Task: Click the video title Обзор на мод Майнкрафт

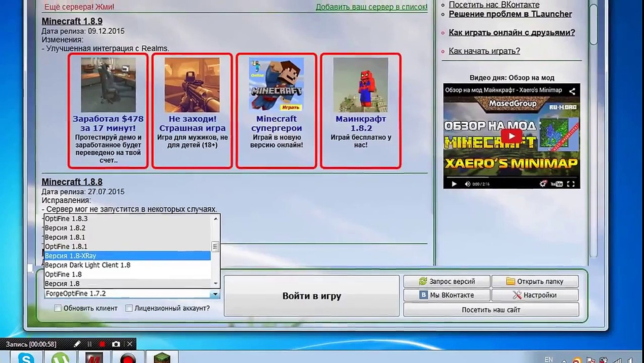Action: pos(503,90)
